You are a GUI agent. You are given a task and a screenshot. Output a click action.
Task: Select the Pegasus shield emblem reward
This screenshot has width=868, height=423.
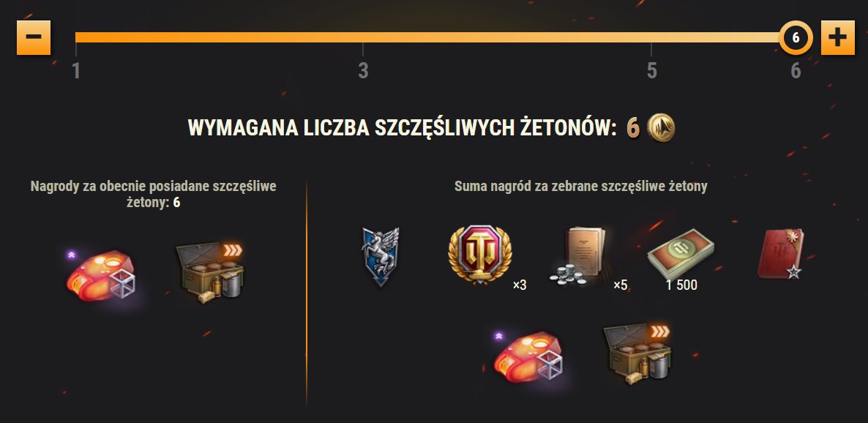(381, 256)
